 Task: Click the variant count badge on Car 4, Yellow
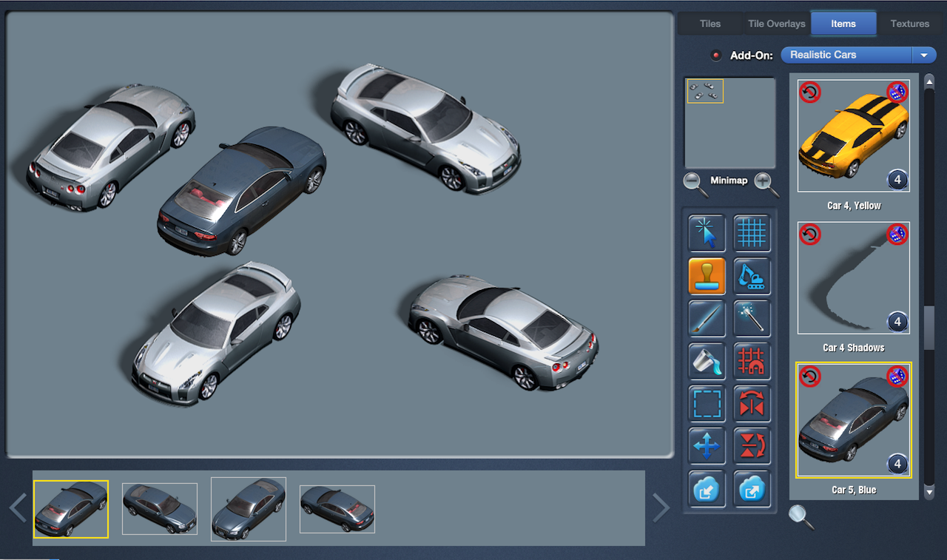[x=897, y=180]
